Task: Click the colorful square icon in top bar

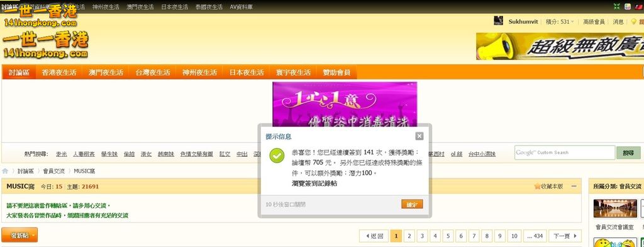Action: pyautogui.click(x=628, y=6)
